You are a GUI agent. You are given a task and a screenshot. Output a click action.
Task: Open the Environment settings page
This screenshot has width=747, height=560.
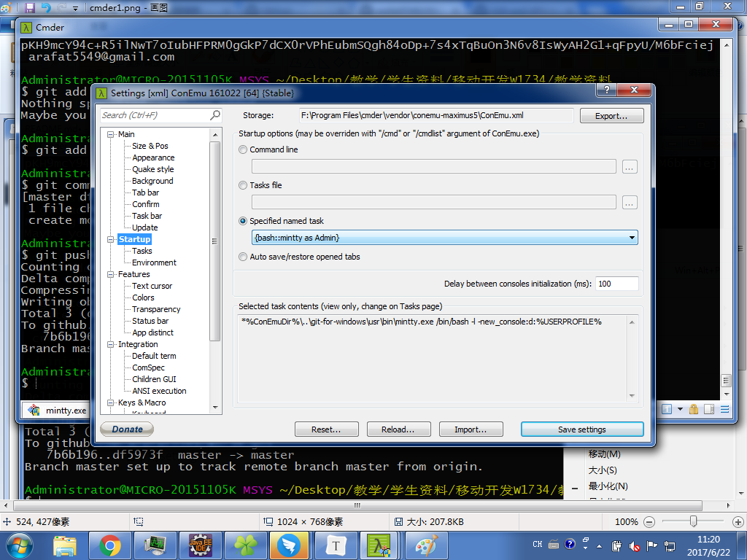pyautogui.click(x=154, y=262)
